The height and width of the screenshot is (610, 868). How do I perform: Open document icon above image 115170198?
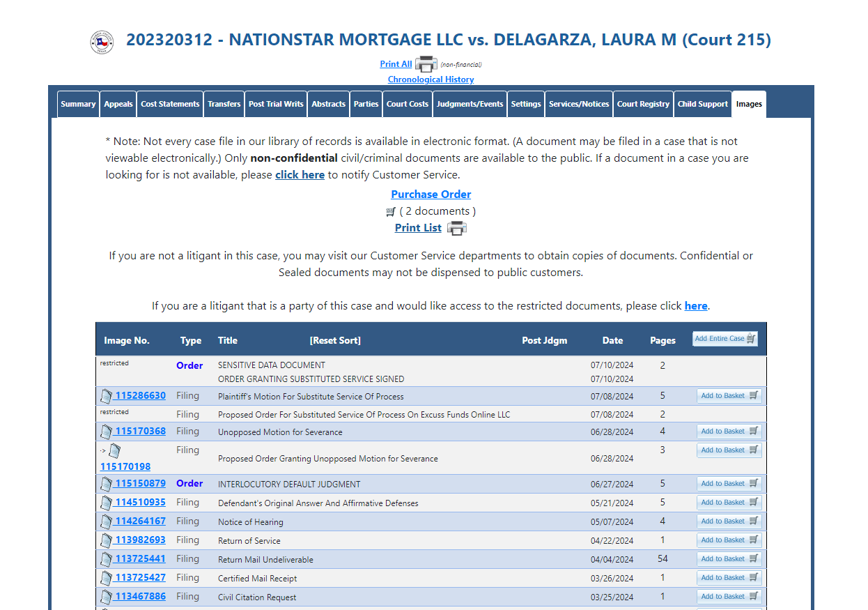point(114,450)
